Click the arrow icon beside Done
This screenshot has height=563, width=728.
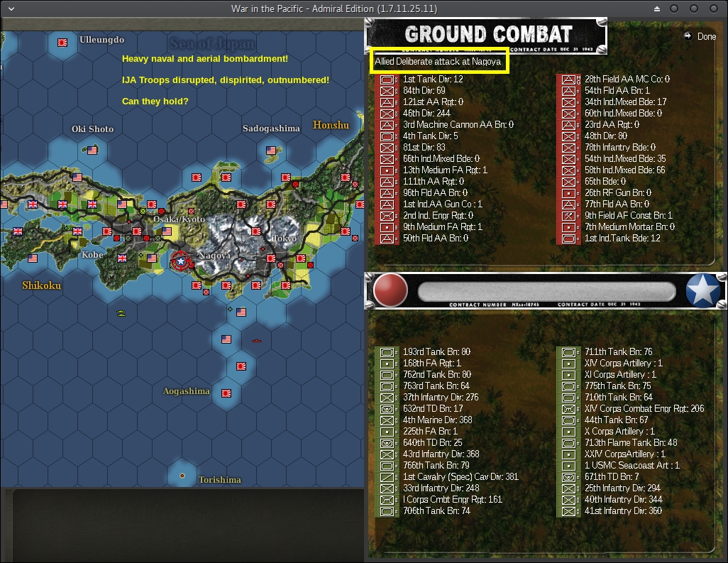(688, 36)
